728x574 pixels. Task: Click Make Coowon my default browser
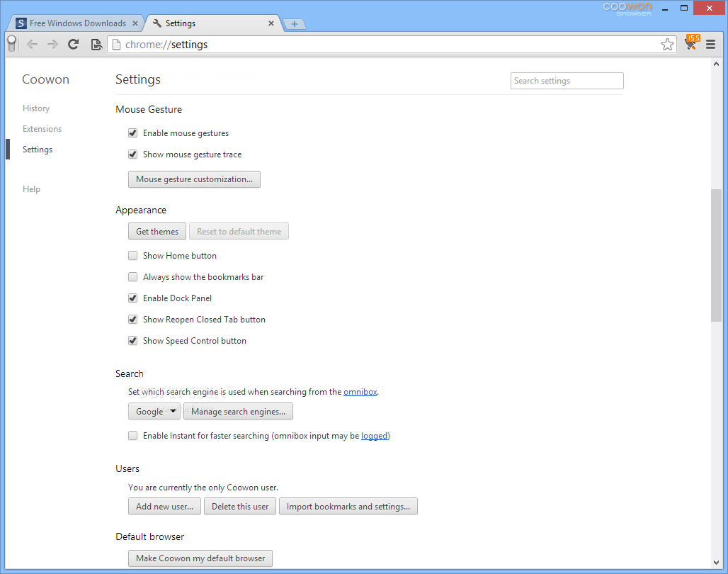click(200, 558)
